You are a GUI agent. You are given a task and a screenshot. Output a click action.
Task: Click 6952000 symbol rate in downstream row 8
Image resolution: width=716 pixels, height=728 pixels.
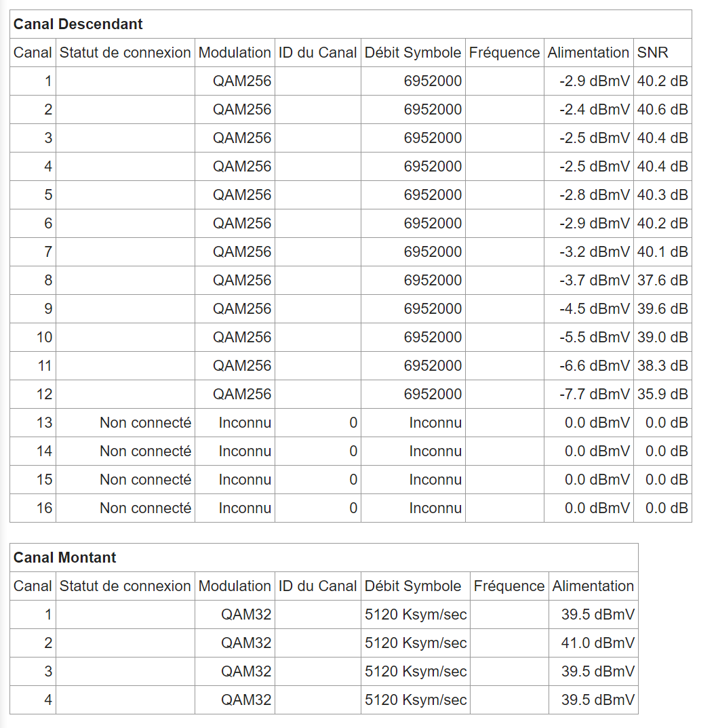point(433,280)
